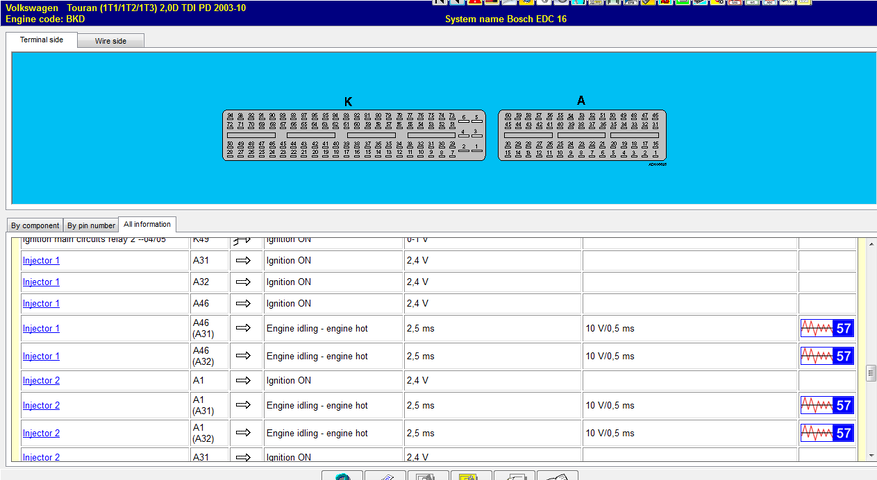Click '2,4 V' value in the plain A46 row
877x480 pixels.
pyautogui.click(x=418, y=304)
